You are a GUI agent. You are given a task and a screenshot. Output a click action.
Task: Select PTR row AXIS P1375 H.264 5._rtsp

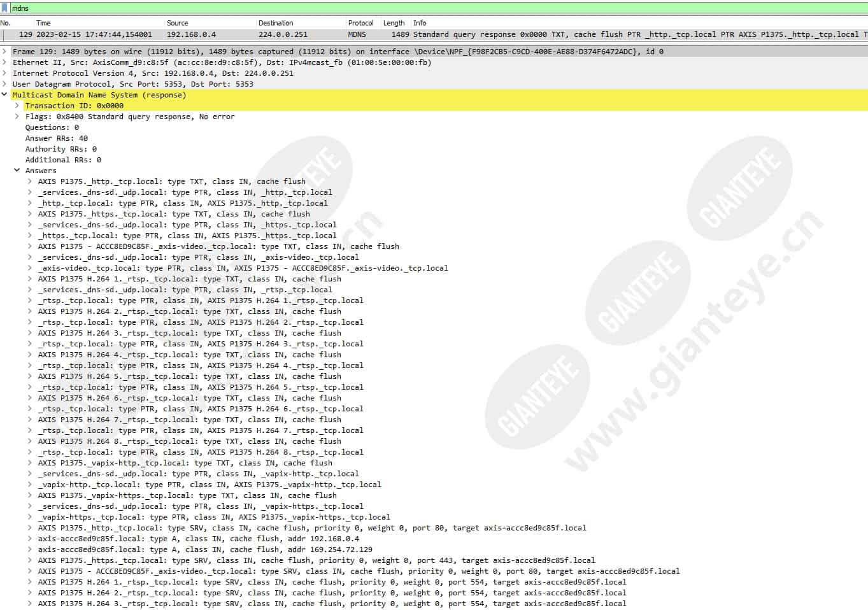click(x=201, y=387)
